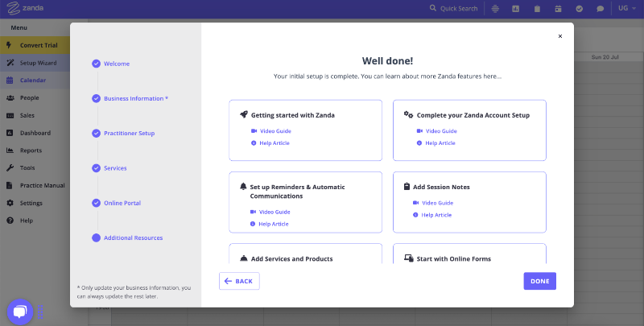The width and height of the screenshot is (644, 326).
Task: Click Start with Online Forms card title
Action: coord(454,259)
